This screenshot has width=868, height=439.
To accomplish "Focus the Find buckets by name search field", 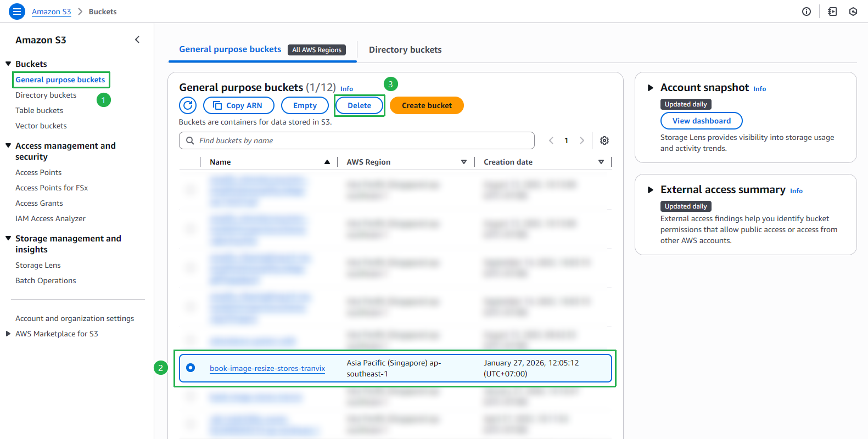I will point(357,140).
